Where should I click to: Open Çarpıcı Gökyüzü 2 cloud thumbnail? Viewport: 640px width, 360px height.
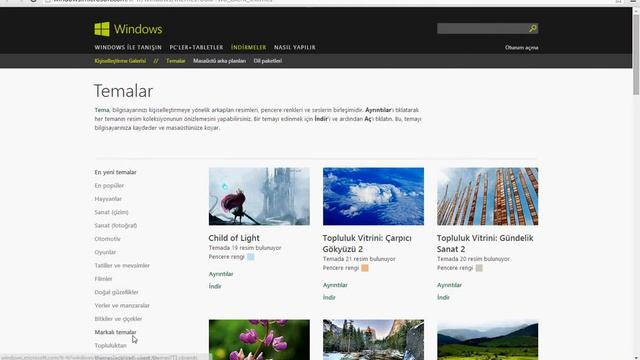pyautogui.click(x=373, y=196)
